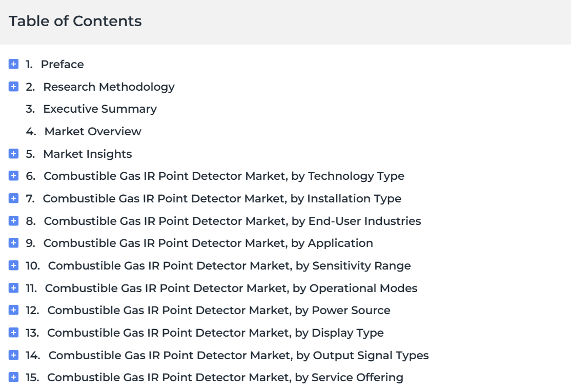Click plus icon beside Sensitivity Range section

click(x=13, y=265)
